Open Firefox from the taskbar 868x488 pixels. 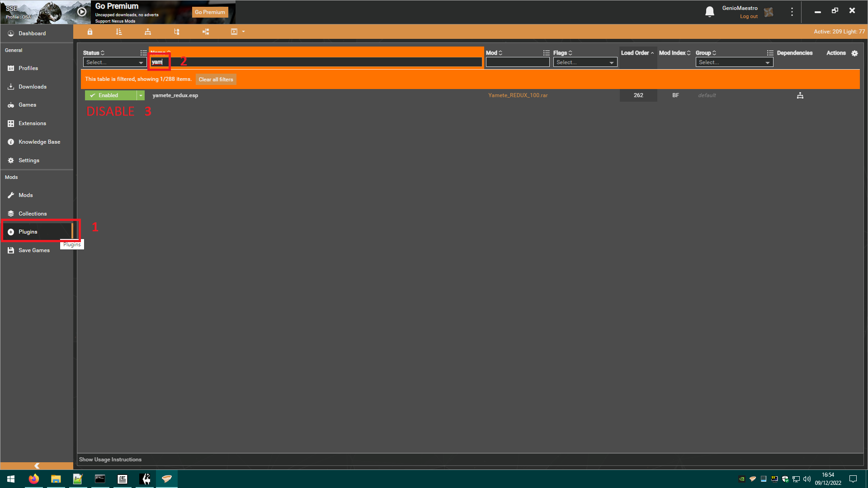(x=34, y=479)
